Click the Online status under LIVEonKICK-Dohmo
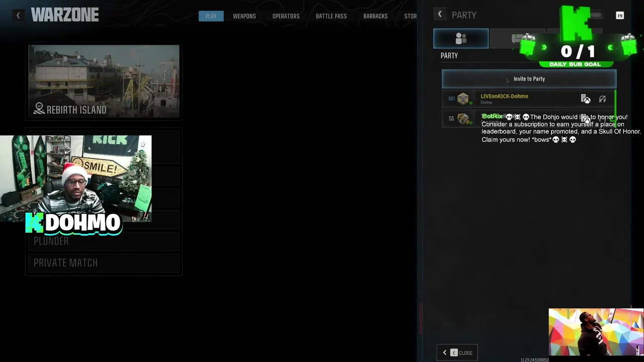Image resolution: width=644 pixels, height=362 pixels. 486,103
